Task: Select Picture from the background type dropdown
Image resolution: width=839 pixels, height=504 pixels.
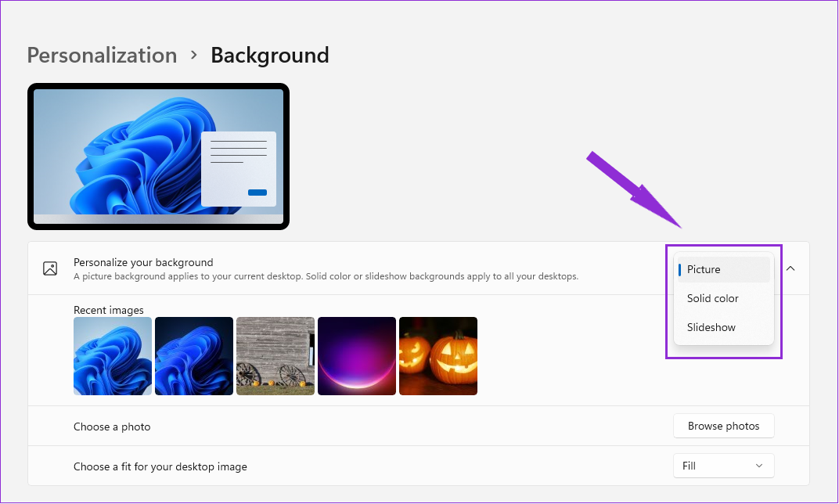Action: pyautogui.click(x=704, y=269)
